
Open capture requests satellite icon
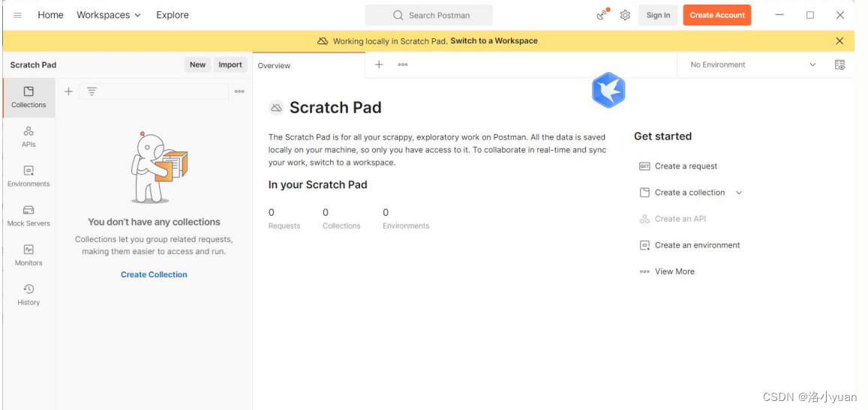click(x=602, y=14)
